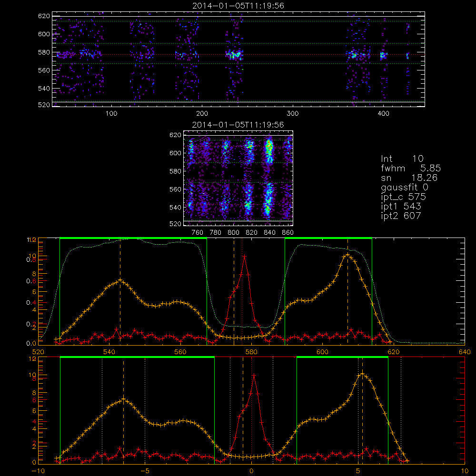This screenshot has width=476, height=476.
Task: Click y-axis label 600 of top spectrogram
Action: pyautogui.click(x=44, y=34)
